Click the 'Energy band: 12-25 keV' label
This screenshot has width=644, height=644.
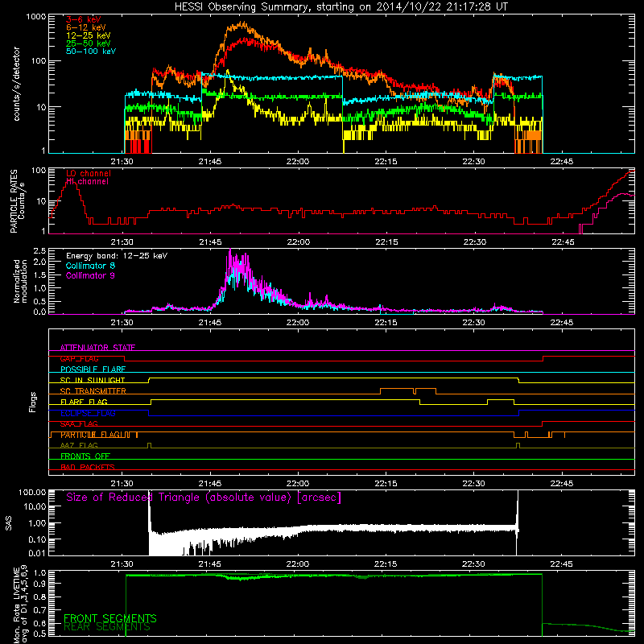coord(117,256)
